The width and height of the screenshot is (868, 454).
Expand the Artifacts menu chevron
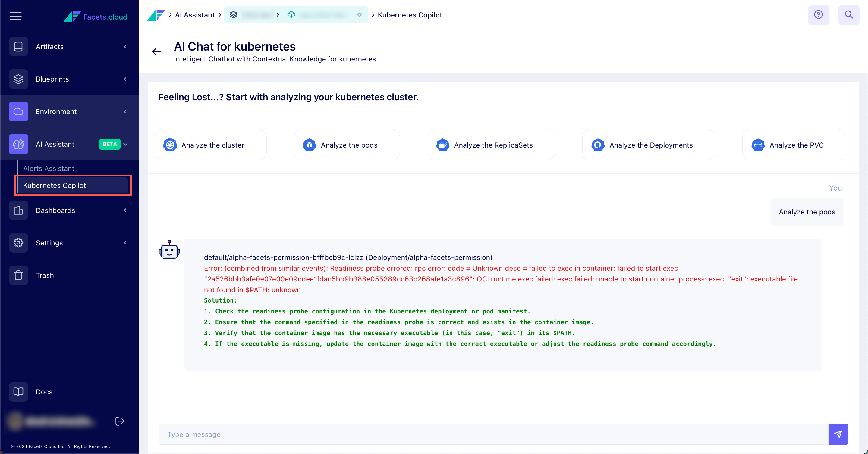(x=125, y=46)
